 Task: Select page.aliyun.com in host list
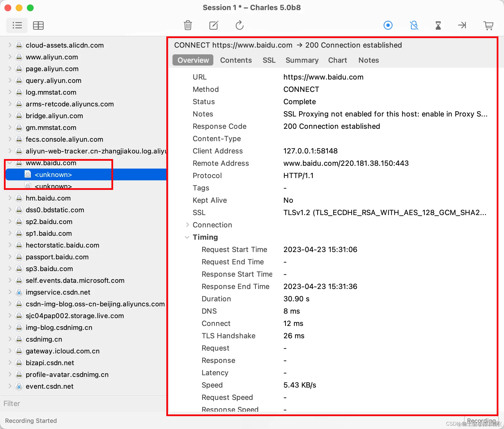point(52,69)
